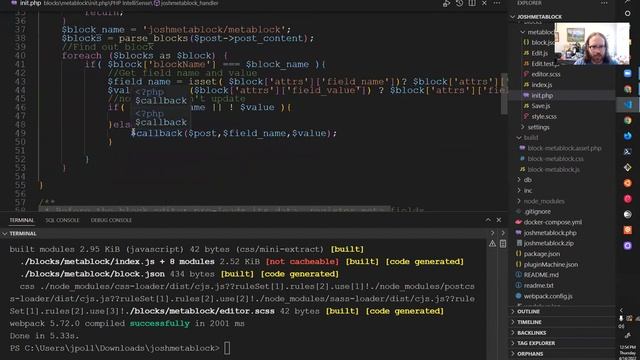The image size is (640, 360).
Task: Open Edit.js in the file tree
Action: (x=539, y=53)
